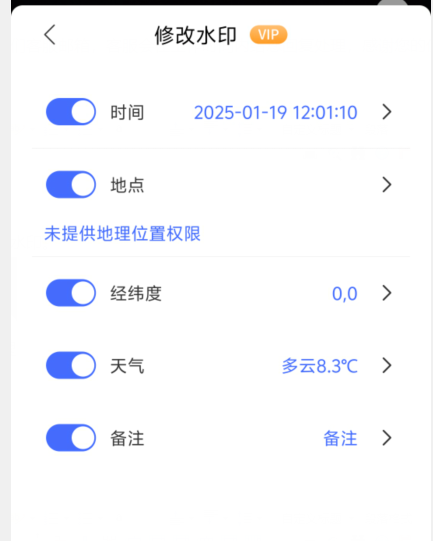Edit the 2025-01-19 12:01:10 time value
The image size is (433, 541).
[276, 112]
